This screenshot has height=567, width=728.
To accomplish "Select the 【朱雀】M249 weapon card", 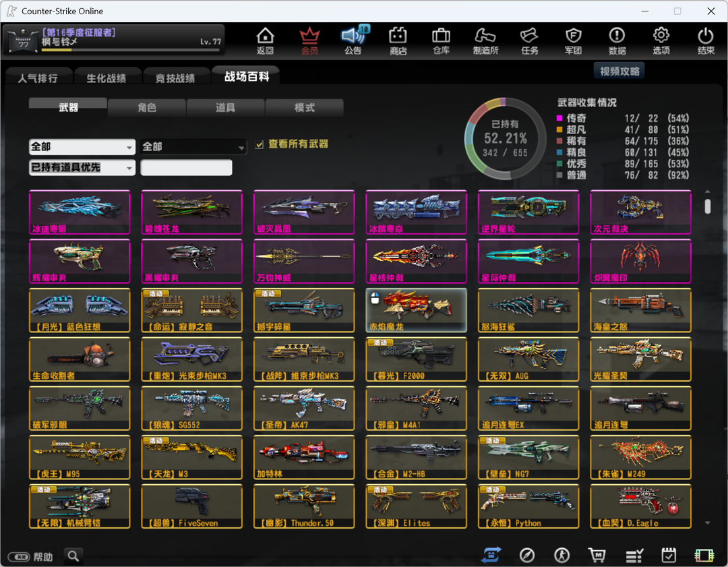I will (x=641, y=457).
